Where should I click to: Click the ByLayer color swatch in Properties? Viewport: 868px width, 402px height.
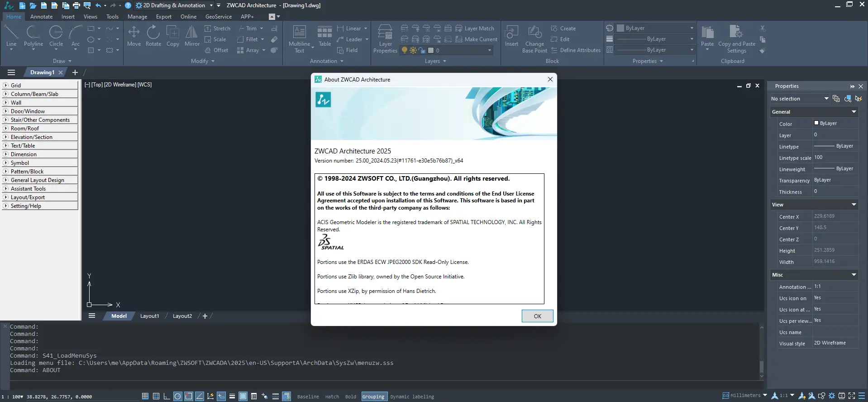click(816, 123)
